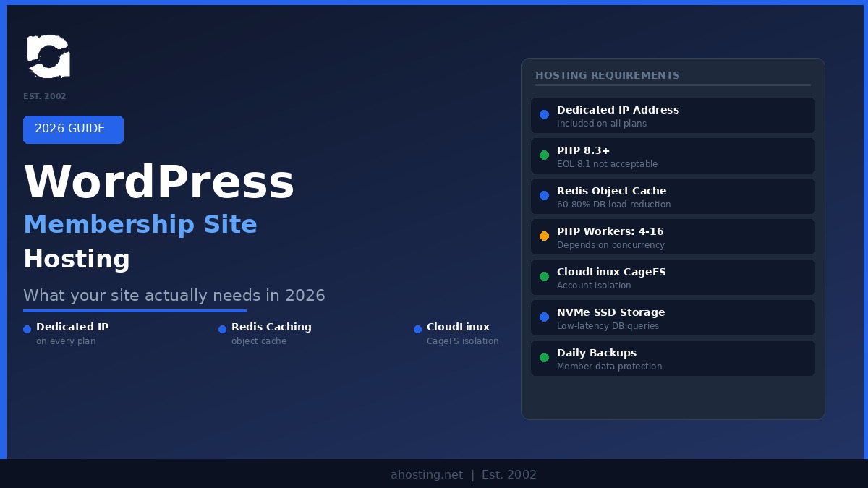
Task: Click the 'Hosting' heading word
Action: 77,259
